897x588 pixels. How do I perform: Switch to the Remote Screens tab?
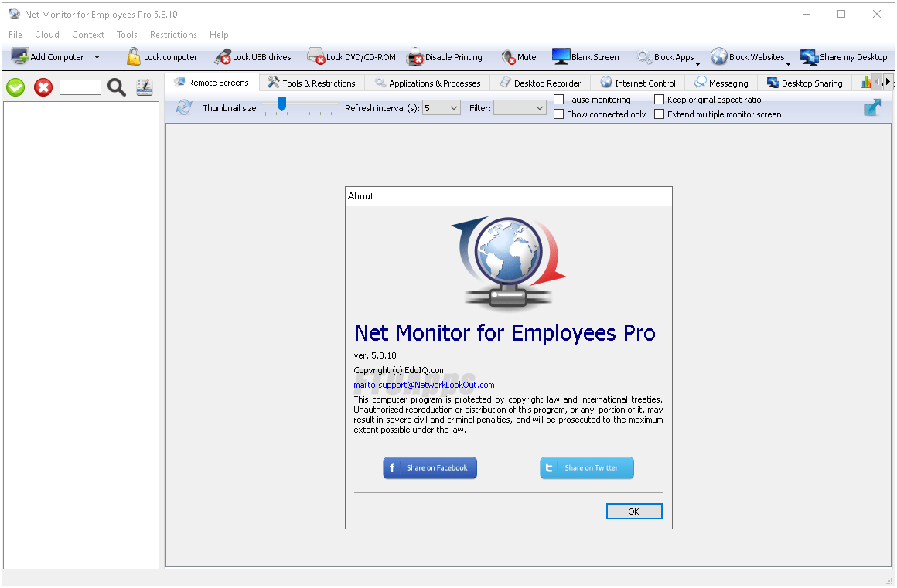212,82
